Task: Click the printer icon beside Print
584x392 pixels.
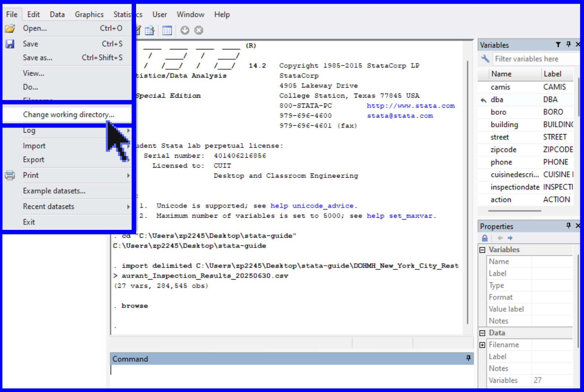Action: pyautogui.click(x=10, y=175)
